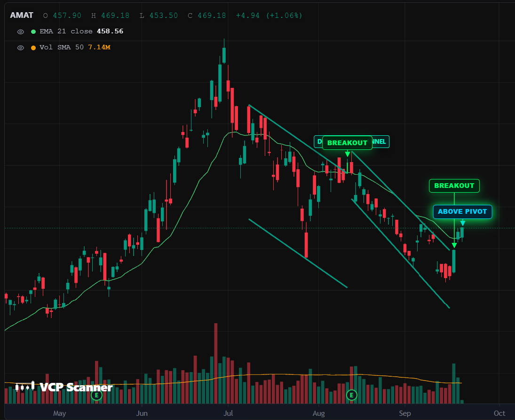Open earnings marker E near May
This screenshot has height=420, width=515.
pos(96,395)
